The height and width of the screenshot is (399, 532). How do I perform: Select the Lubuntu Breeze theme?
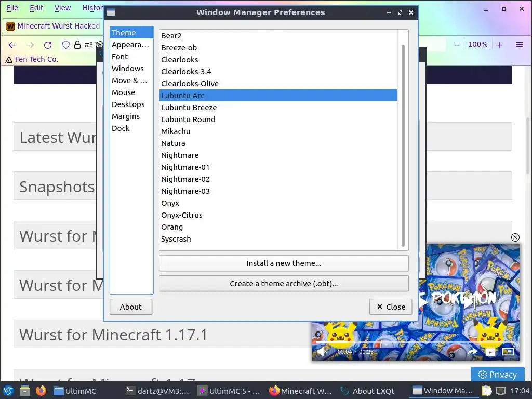pos(278,108)
